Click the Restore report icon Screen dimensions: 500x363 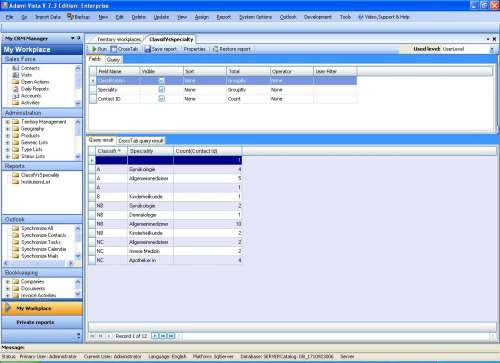[x=215, y=49]
